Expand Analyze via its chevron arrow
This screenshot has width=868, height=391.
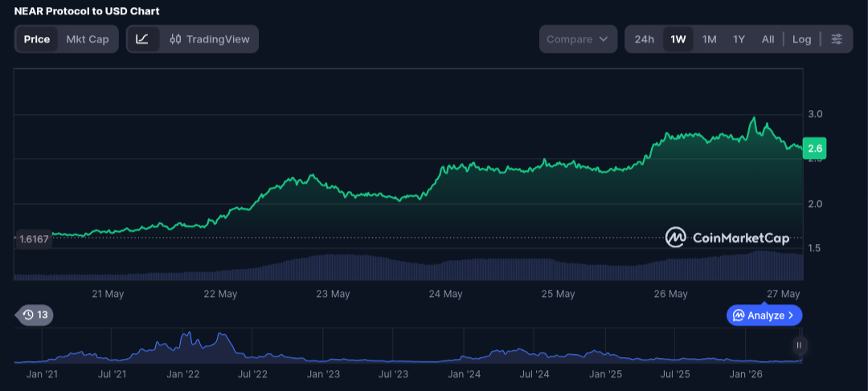(x=791, y=316)
